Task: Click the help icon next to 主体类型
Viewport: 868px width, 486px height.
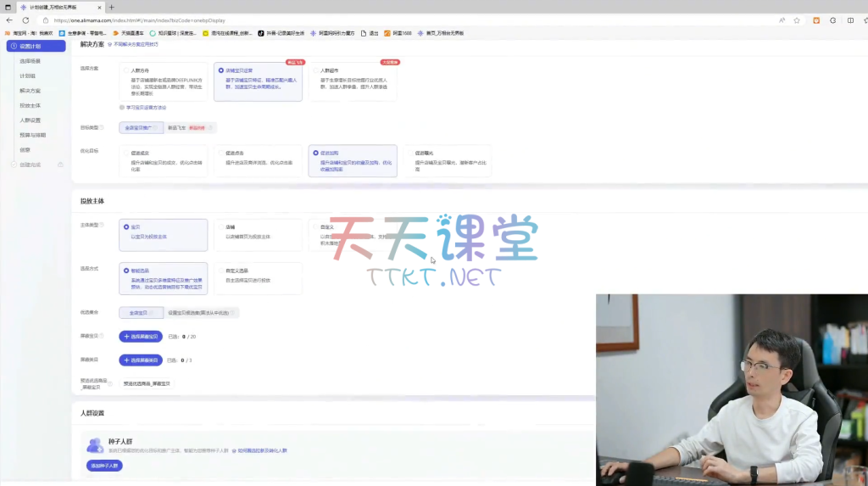Action: tap(102, 226)
